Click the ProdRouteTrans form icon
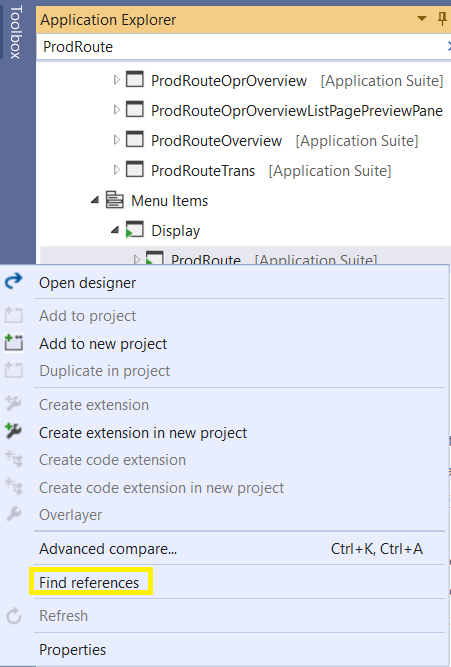The width and height of the screenshot is (451, 667). click(x=134, y=169)
